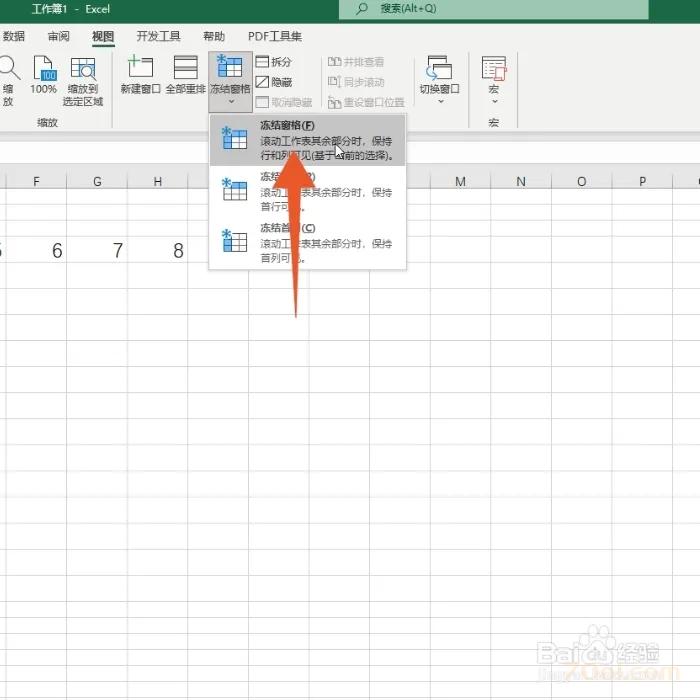Open the PDF工具集 tab

(x=275, y=36)
